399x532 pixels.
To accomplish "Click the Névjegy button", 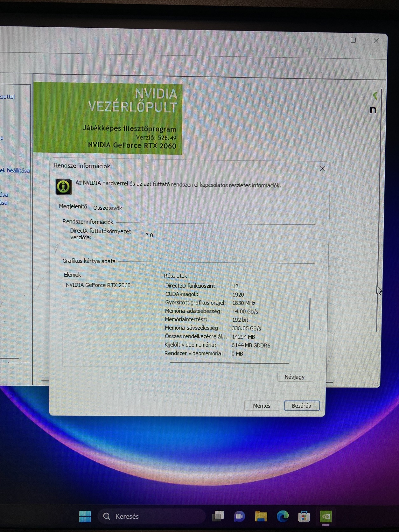I will click(295, 377).
